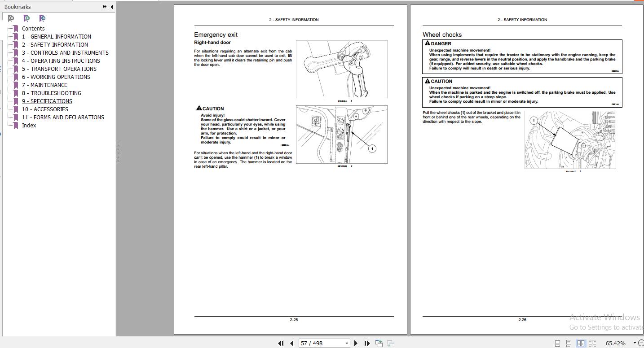Open the zoom level dropdown arrow

tap(635, 343)
